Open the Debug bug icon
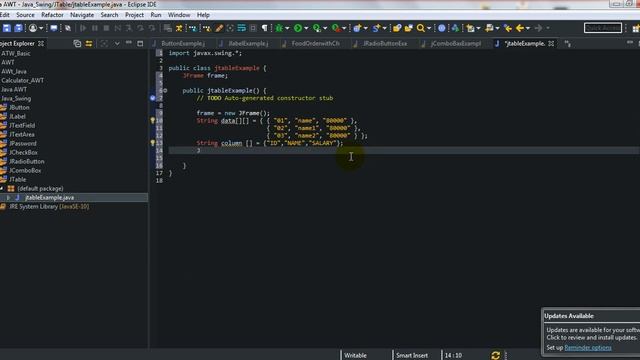This screenshot has height=360, width=640. (279, 28)
